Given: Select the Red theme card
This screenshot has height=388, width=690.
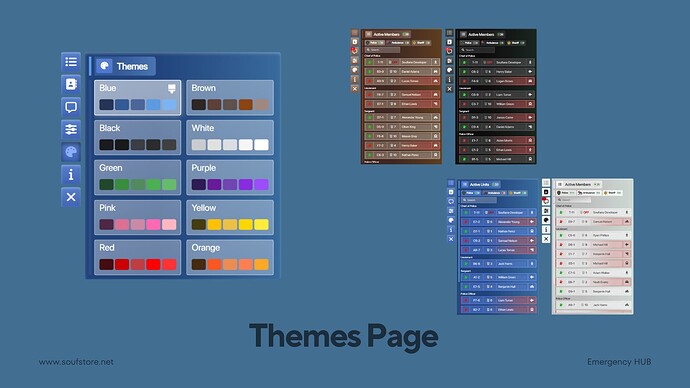Looking at the screenshot, I should coord(137,257).
